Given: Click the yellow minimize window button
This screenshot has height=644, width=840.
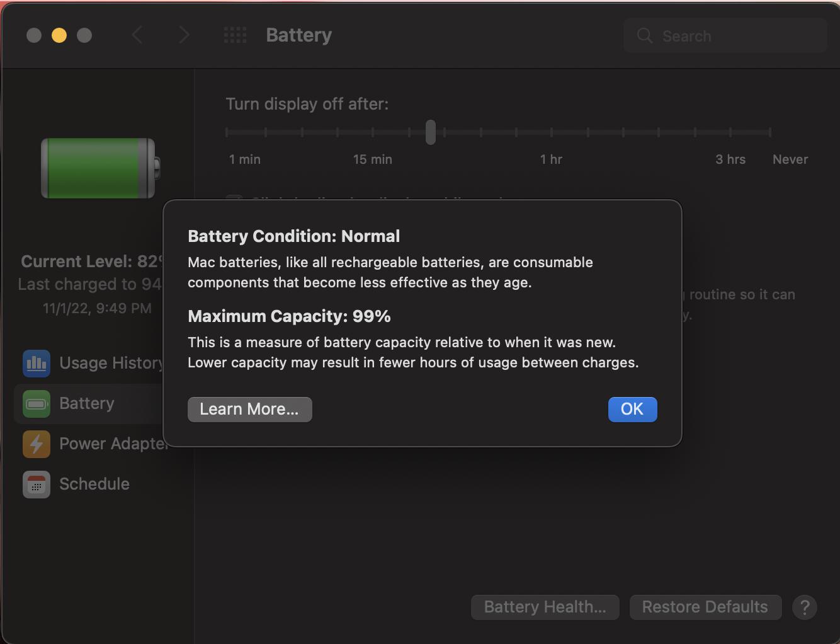Looking at the screenshot, I should coord(59,35).
